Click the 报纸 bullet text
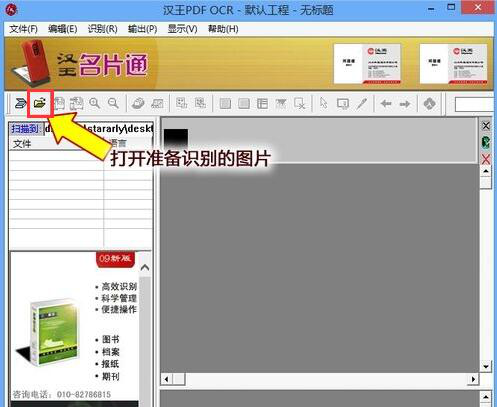497x407 pixels. [111, 364]
